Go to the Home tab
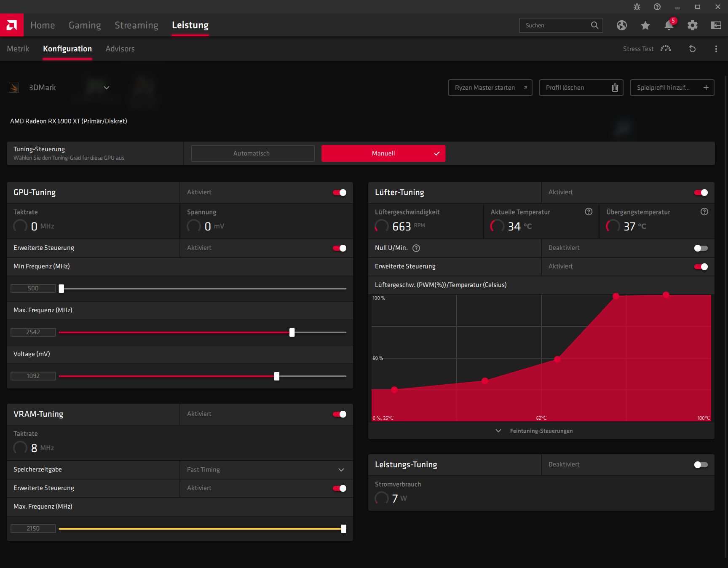 click(43, 25)
